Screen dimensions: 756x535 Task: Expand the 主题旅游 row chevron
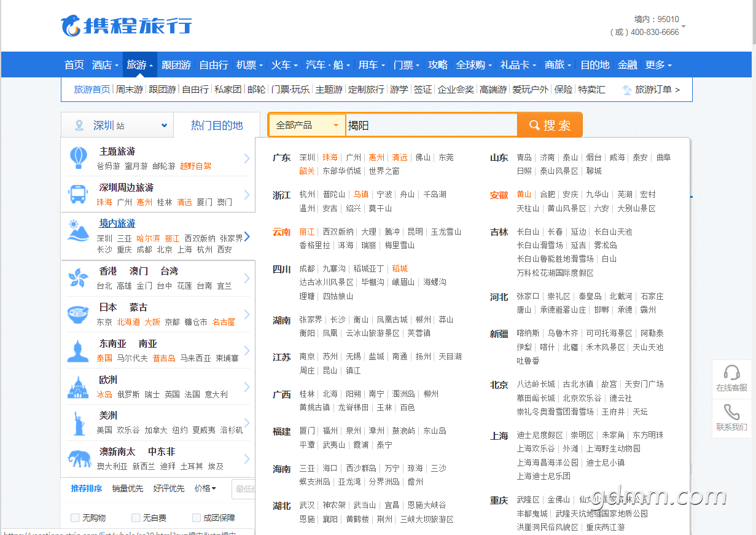246,158
